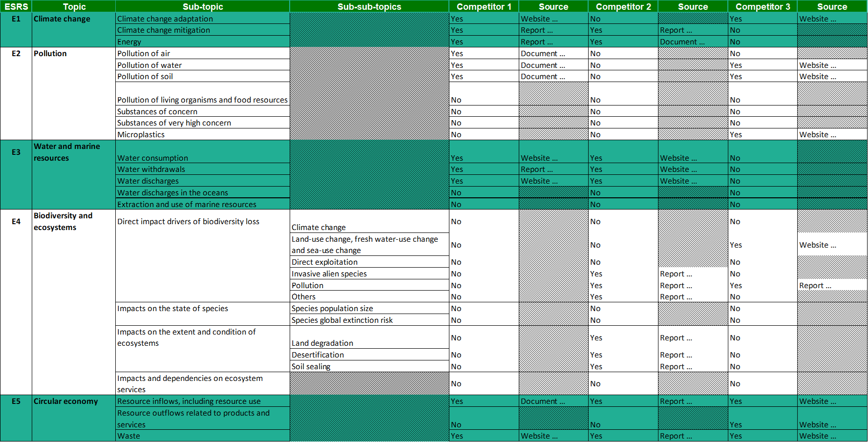Screen dimensions: 868x442
Task: Select the Competitor 3 header cell
Action: click(x=762, y=6)
